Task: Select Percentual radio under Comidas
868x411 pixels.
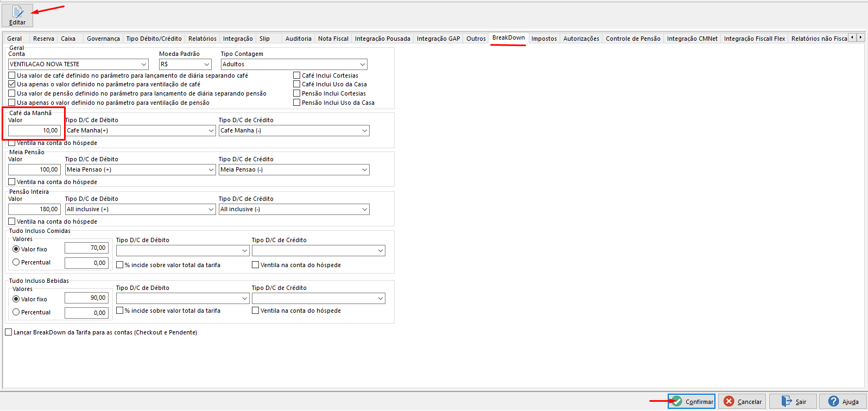Action: coord(16,262)
